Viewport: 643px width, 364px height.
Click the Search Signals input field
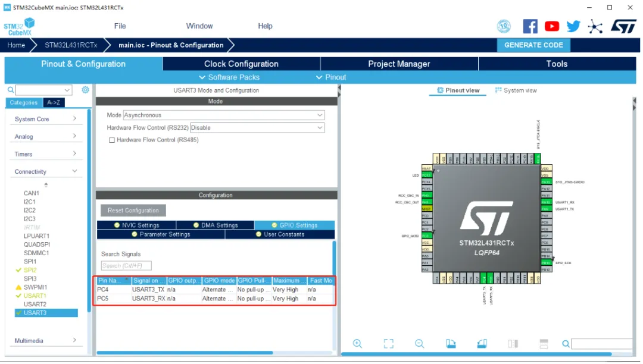click(x=126, y=266)
